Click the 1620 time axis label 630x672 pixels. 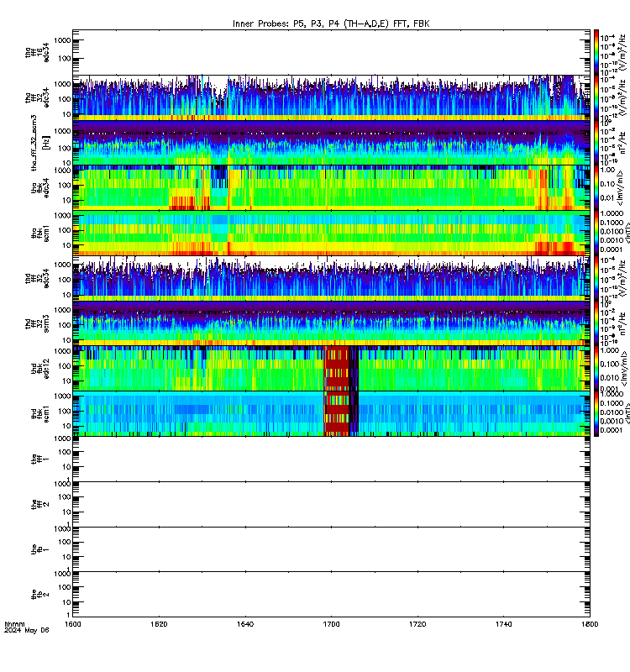click(x=159, y=624)
